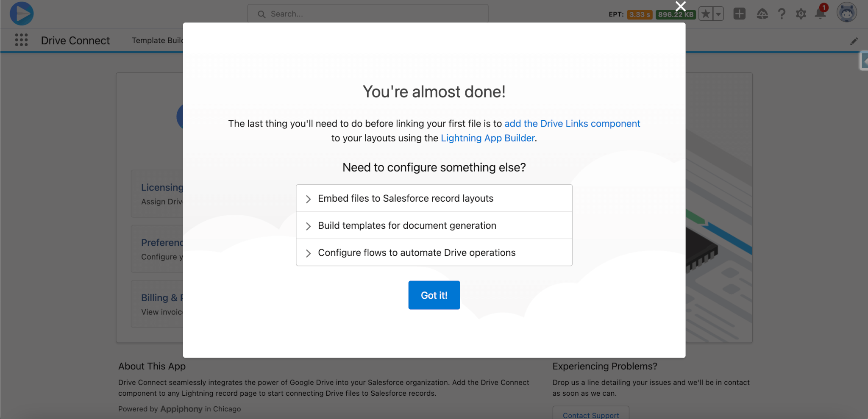
Task: Open the Setup gear menu
Action: (x=801, y=14)
